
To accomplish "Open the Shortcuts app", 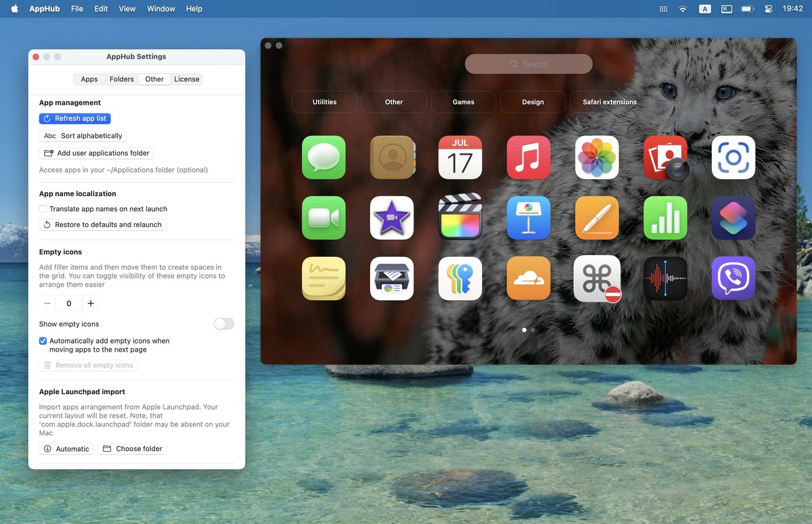I will click(734, 218).
